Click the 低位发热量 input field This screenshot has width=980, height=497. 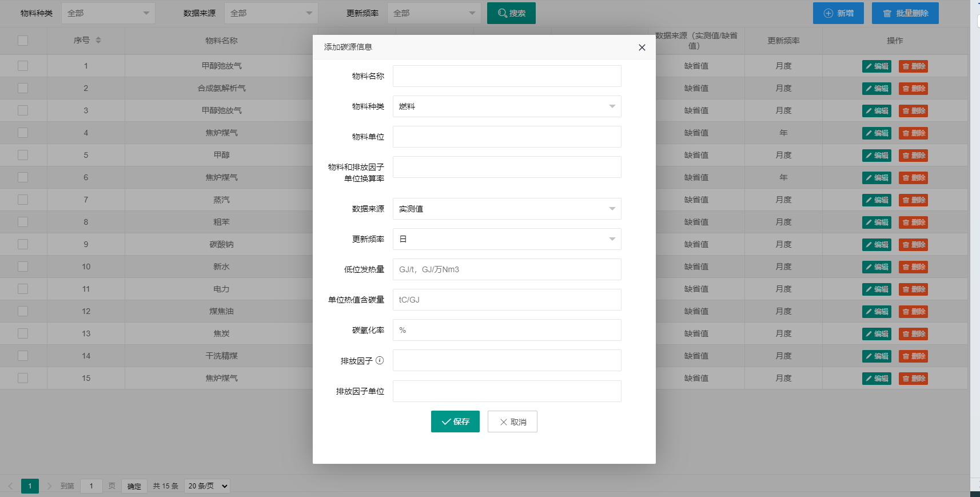[507, 269]
